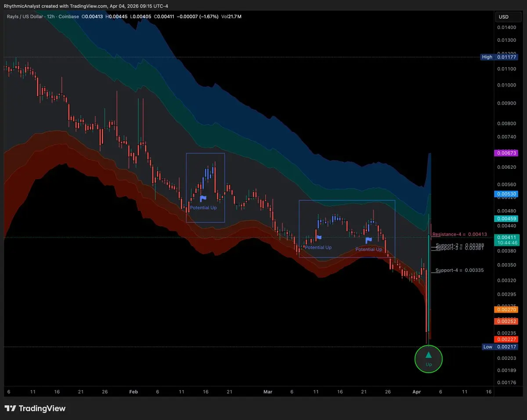Click the Vol 21.7 M volume readout
The width and height of the screenshot is (527, 420).
coord(231,17)
